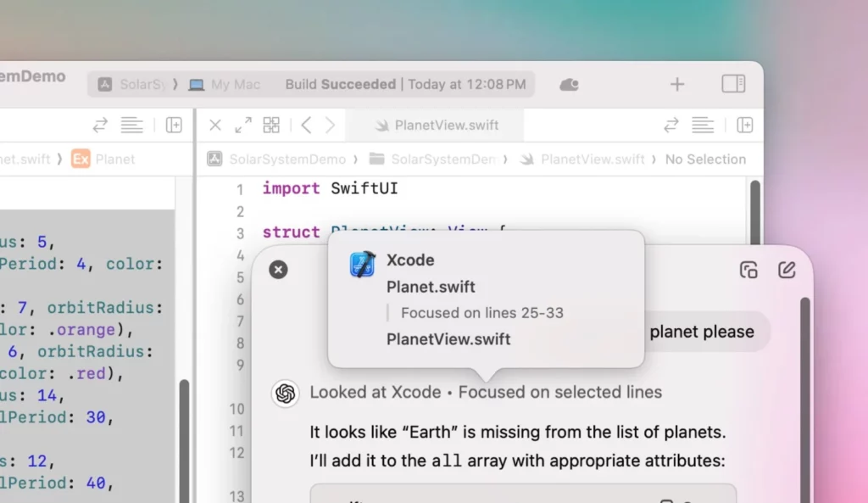Screen dimensions: 868x503
Task: Add an editor from left pane toolbar
Action: pyautogui.click(x=174, y=126)
